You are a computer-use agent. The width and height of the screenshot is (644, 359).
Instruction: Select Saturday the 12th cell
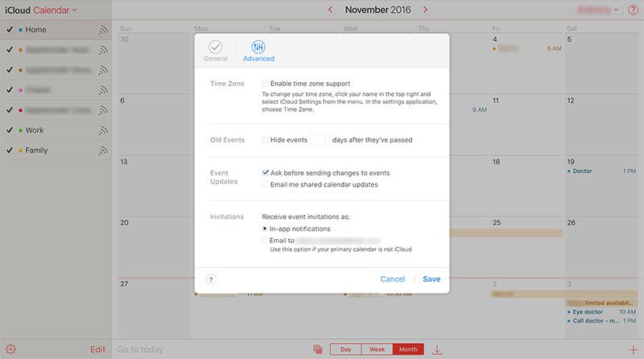point(601,125)
